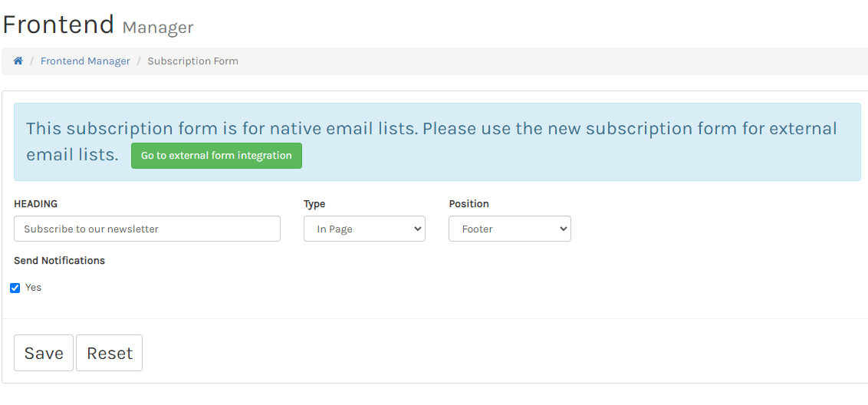Image resolution: width=868 pixels, height=405 pixels.
Task: Click the home icon in the breadcrumb
Action: coord(18,61)
